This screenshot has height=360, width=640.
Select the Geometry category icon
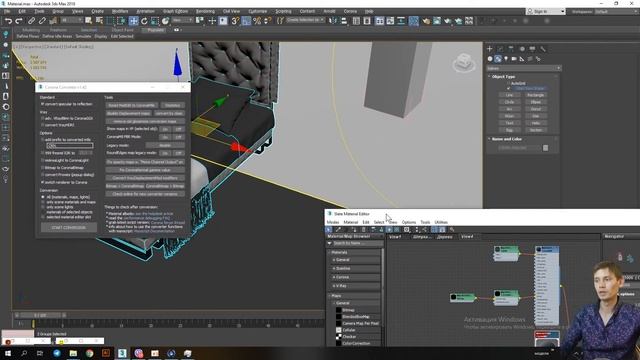[x=490, y=59]
